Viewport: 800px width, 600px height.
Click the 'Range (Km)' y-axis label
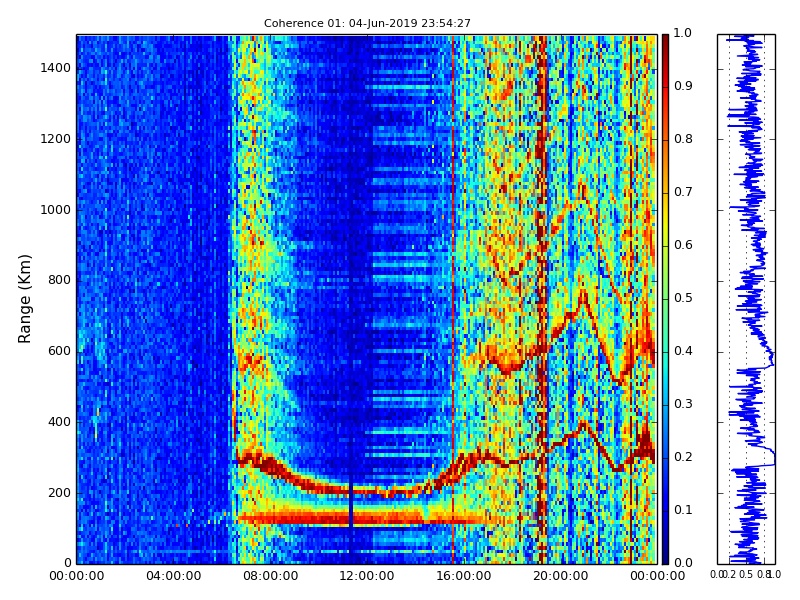(24, 299)
